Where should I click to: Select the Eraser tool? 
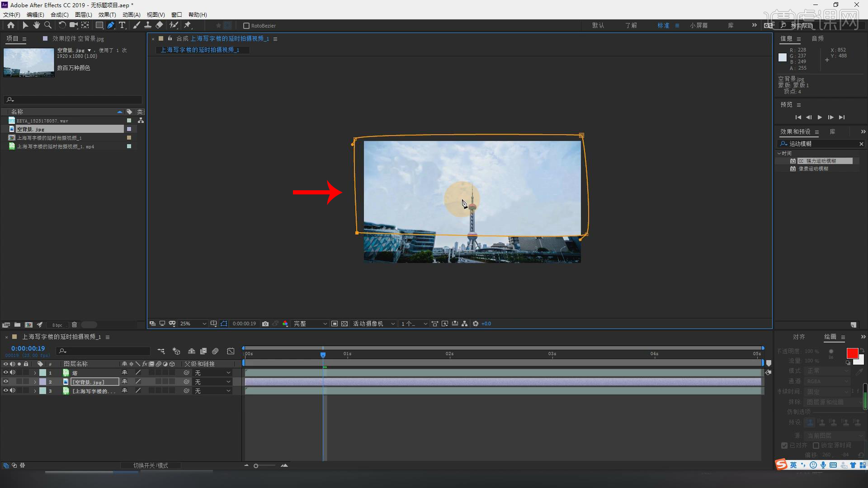click(x=159, y=25)
